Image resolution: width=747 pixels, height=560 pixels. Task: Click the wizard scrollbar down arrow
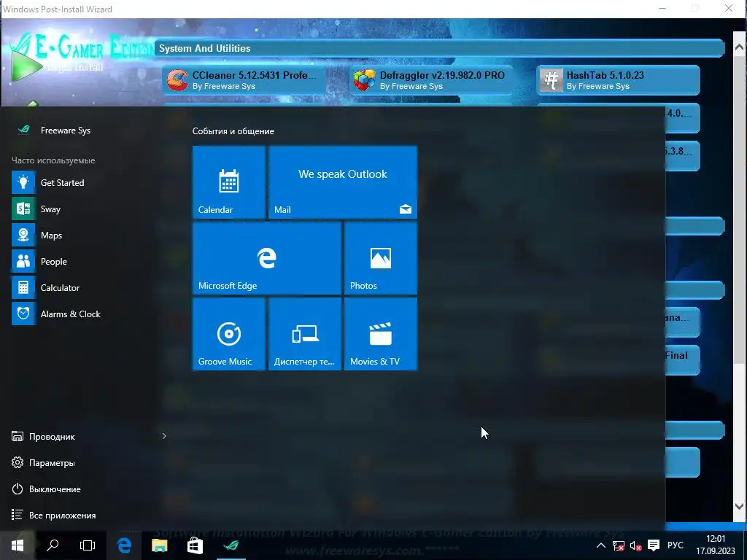coord(739,506)
